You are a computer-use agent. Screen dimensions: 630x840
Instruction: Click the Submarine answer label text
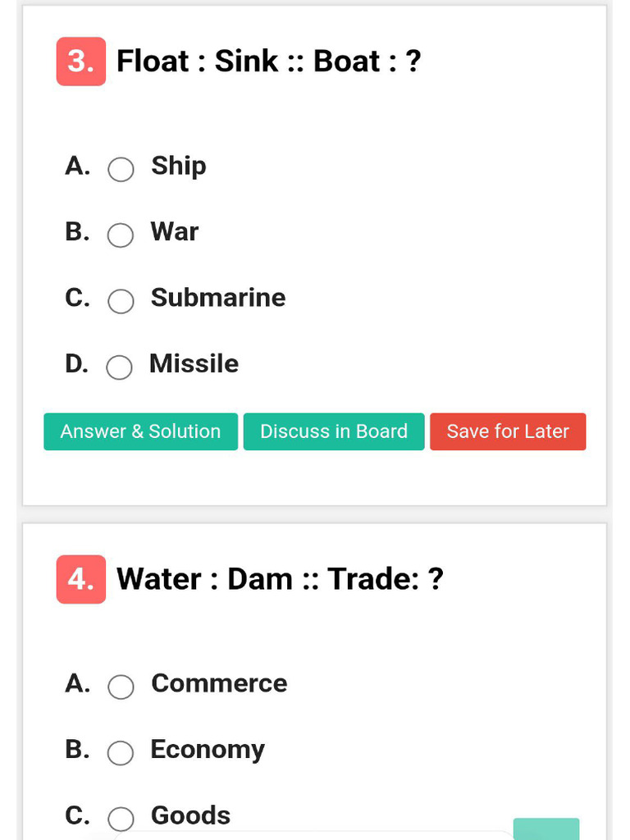pos(218,297)
